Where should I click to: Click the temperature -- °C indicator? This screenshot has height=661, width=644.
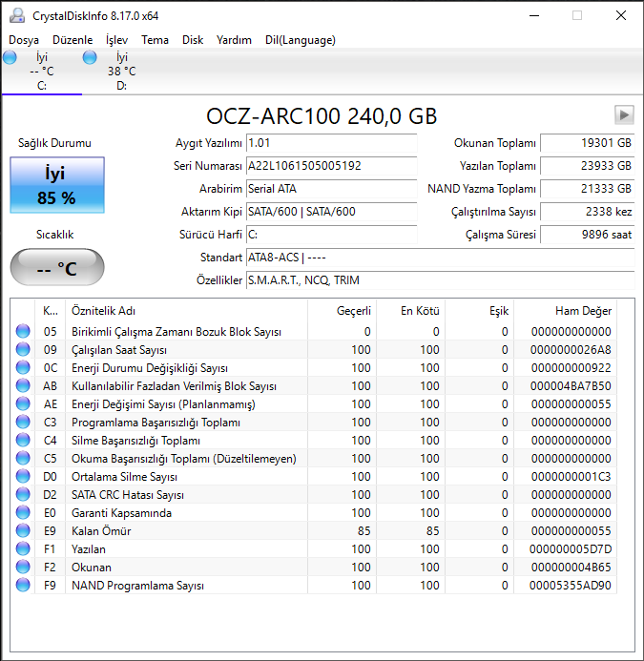tap(57, 267)
